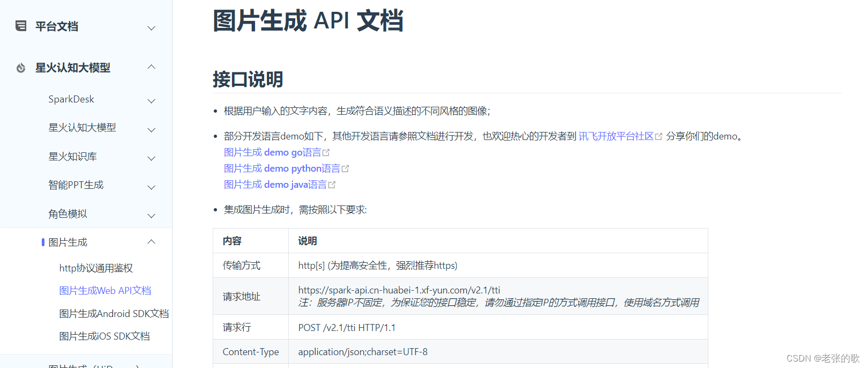Collapse the 星火认知大模型 top-level chevron

(x=152, y=67)
